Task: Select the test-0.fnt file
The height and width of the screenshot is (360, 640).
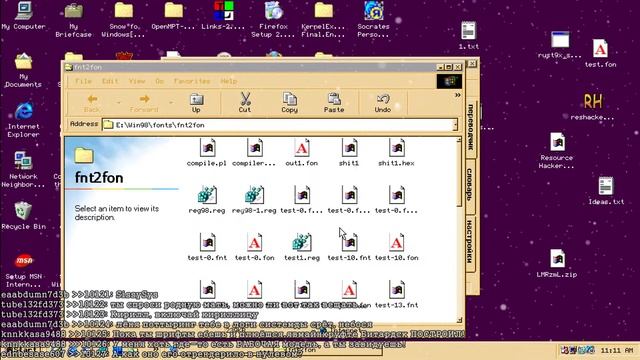Action: [x=207, y=247]
